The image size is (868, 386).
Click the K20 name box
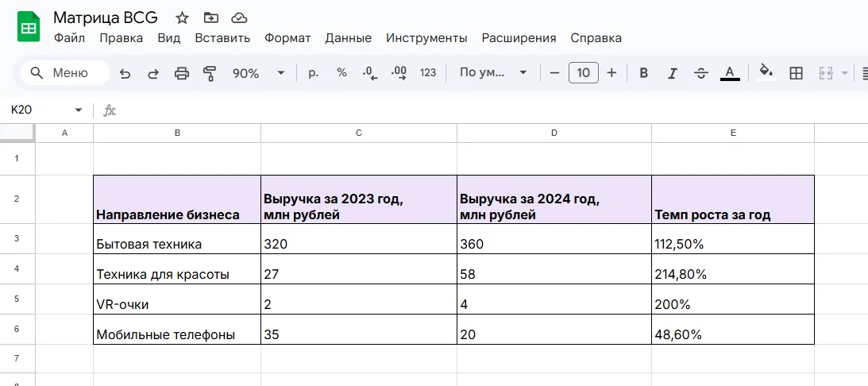[22, 110]
